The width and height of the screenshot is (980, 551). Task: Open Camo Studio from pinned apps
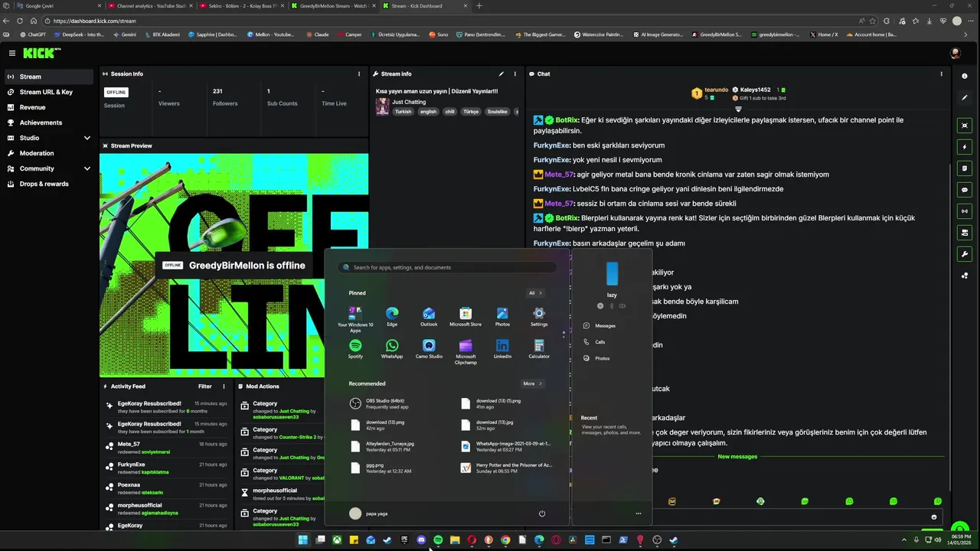(429, 349)
